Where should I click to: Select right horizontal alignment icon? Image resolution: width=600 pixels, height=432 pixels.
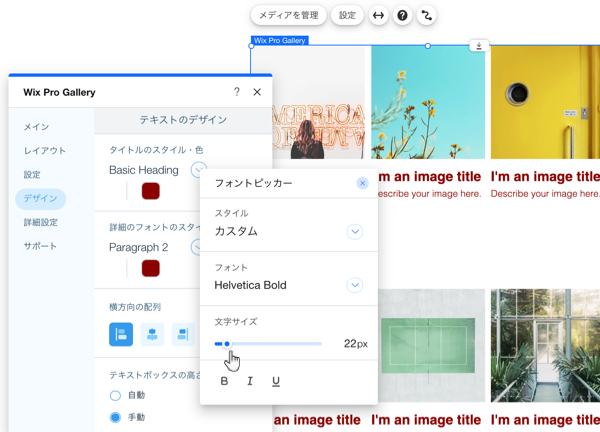pos(183,334)
